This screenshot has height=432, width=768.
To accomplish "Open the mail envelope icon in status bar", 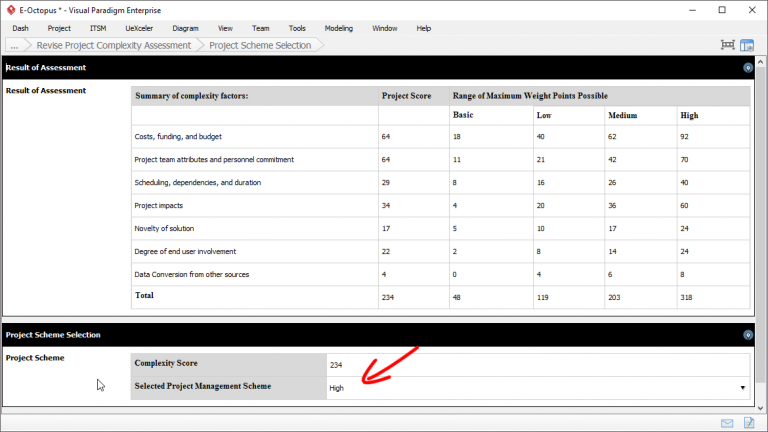I will [727, 423].
